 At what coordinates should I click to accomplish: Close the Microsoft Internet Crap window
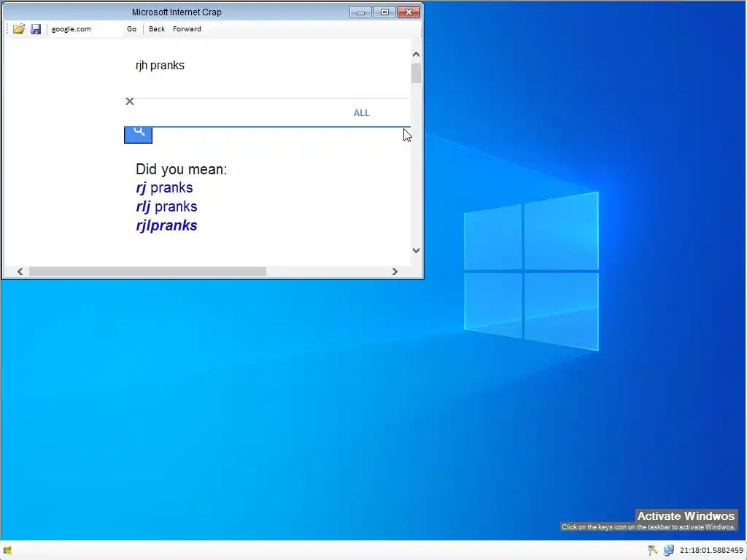point(409,12)
